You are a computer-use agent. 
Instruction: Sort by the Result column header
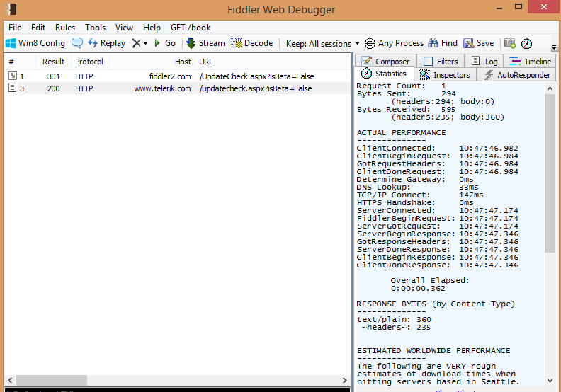tap(53, 62)
